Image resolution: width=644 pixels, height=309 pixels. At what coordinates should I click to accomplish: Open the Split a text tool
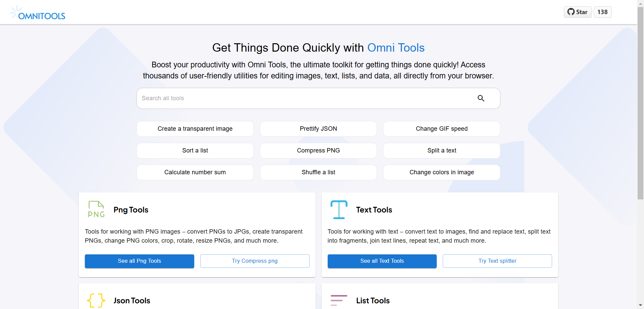(x=441, y=150)
